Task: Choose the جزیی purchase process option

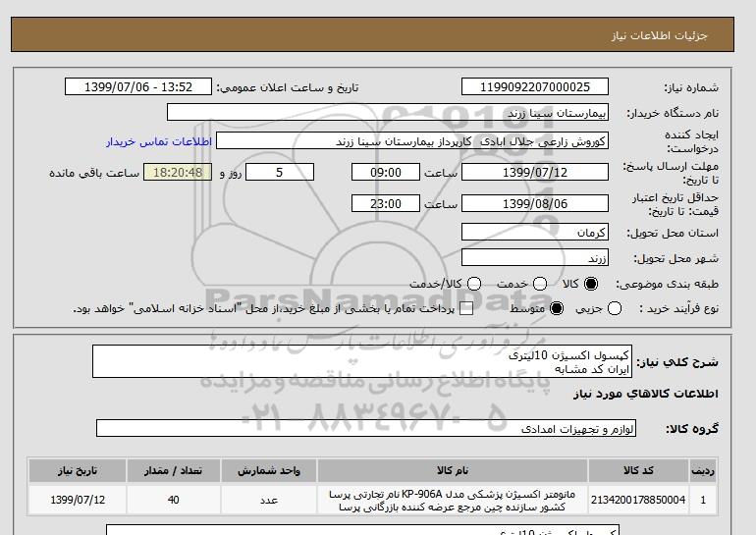Action: [x=615, y=308]
